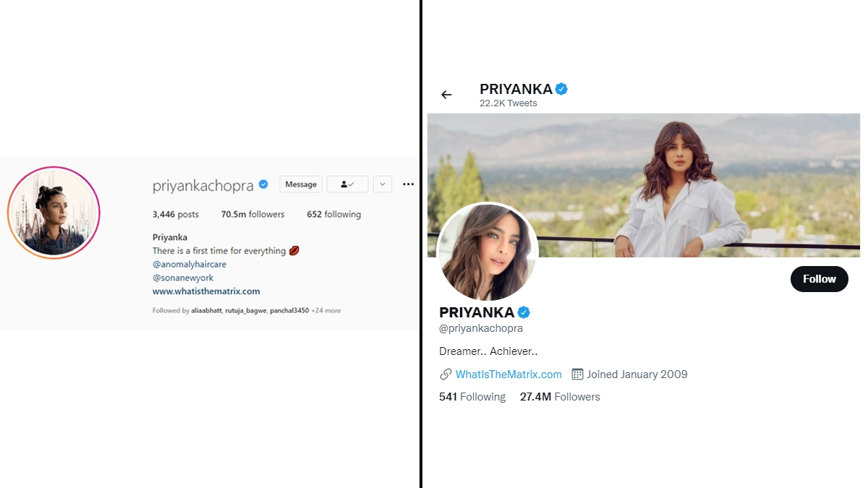Open the @anomalyhaircare mention link

click(x=190, y=265)
